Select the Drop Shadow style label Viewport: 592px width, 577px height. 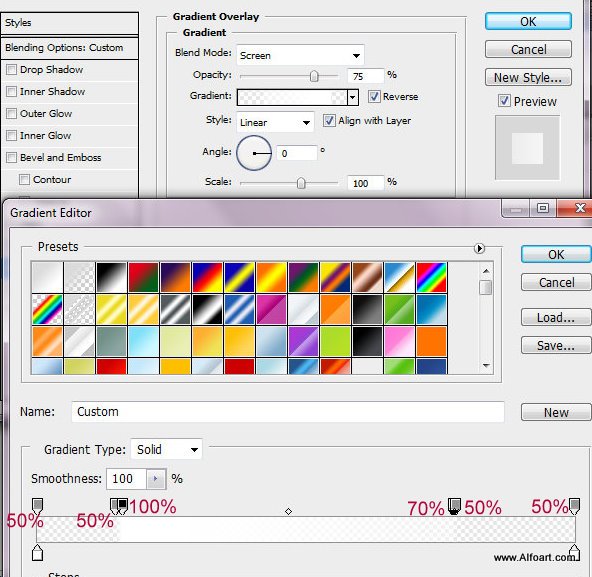pos(51,70)
